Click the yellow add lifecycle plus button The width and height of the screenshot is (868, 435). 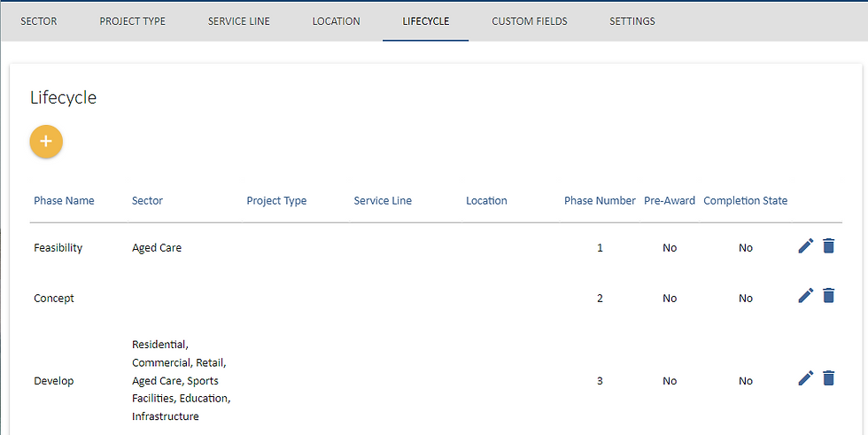pos(46,142)
